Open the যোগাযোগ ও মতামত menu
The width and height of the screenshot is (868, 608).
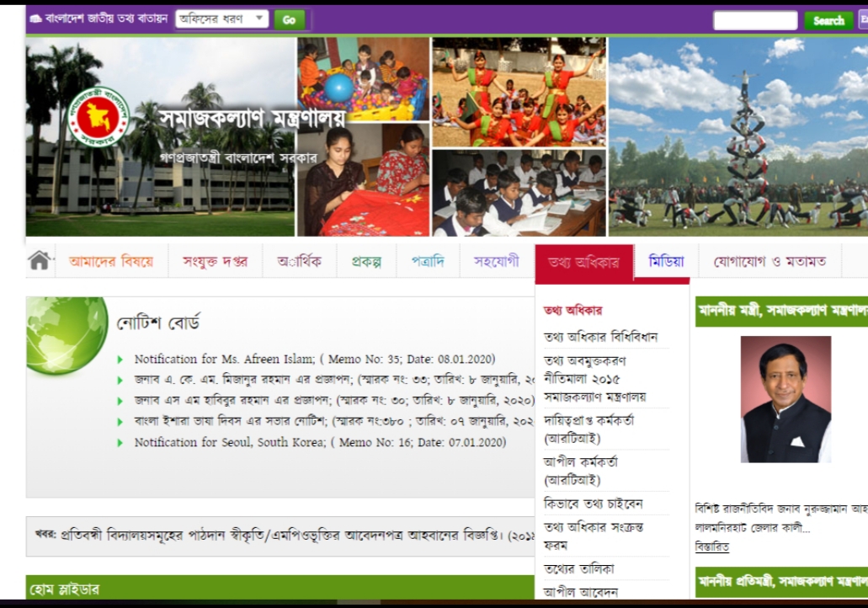coord(769,261)
